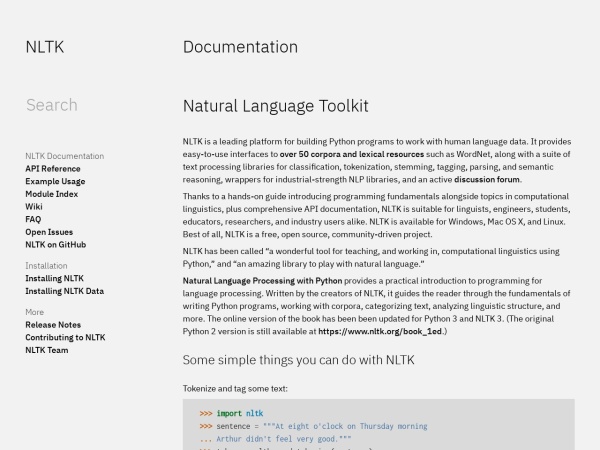Open the Release Notes
600x450 pixels.
click(x=53, y=325)
